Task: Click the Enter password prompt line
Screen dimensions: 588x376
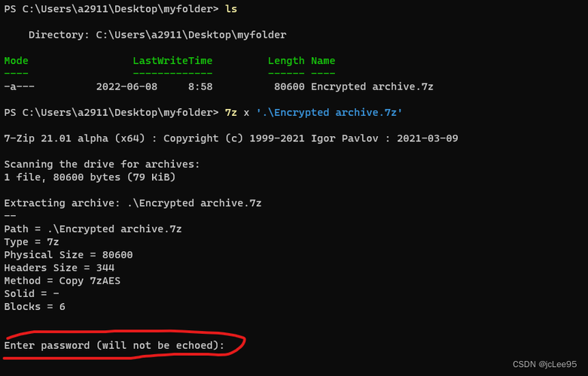Action: click(114, 345)
